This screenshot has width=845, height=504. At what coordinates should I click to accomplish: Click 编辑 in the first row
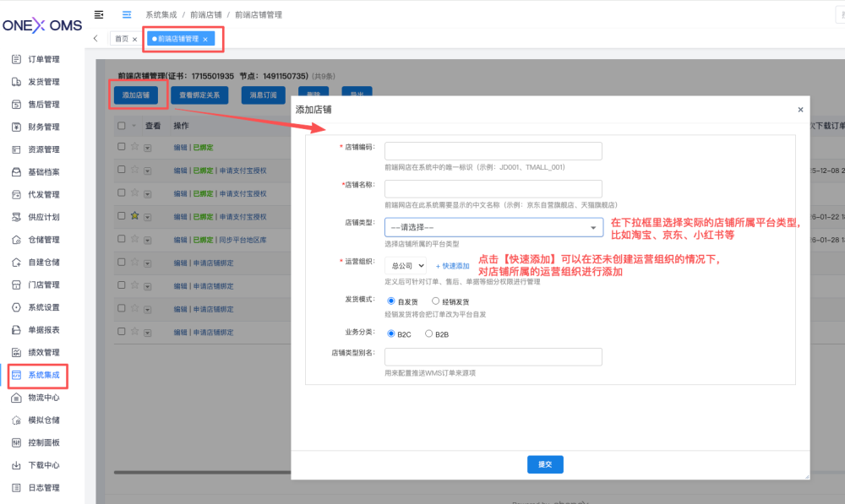click(x=180, y=148)
